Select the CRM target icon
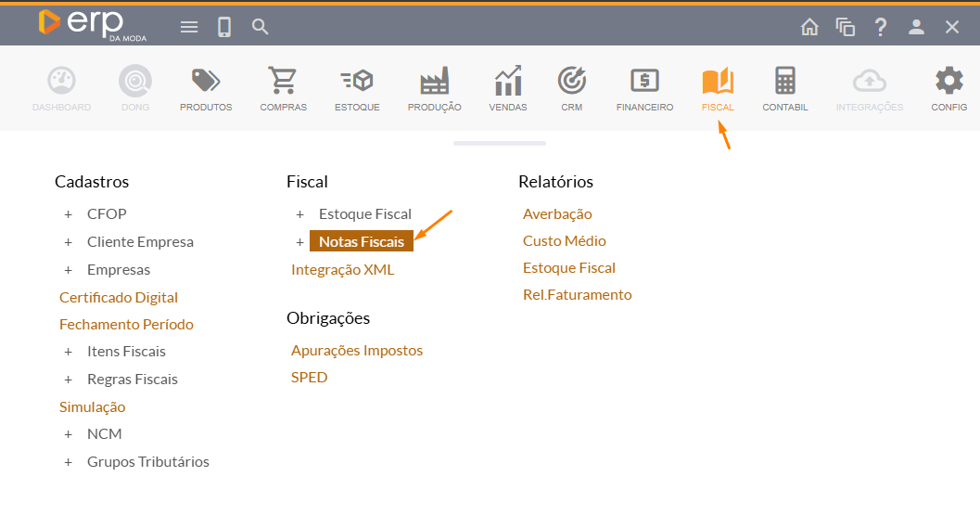Screen dimensions: 980x528 571,83
